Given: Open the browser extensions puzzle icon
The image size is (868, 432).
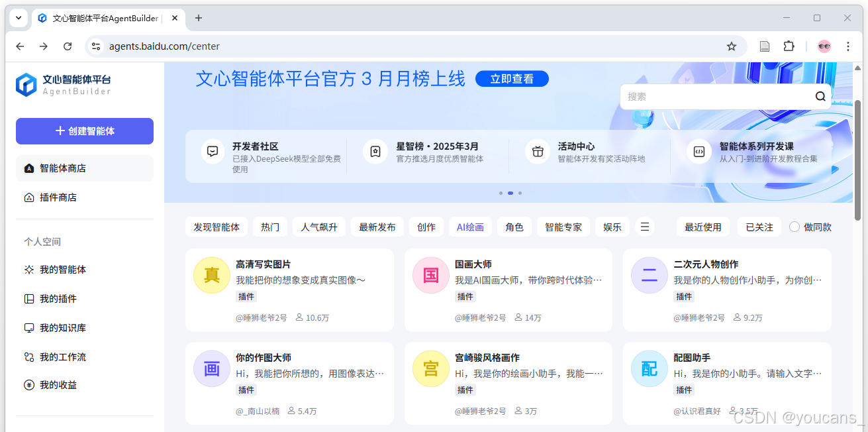Looking at the screenshot, I should tap(789, 46).
